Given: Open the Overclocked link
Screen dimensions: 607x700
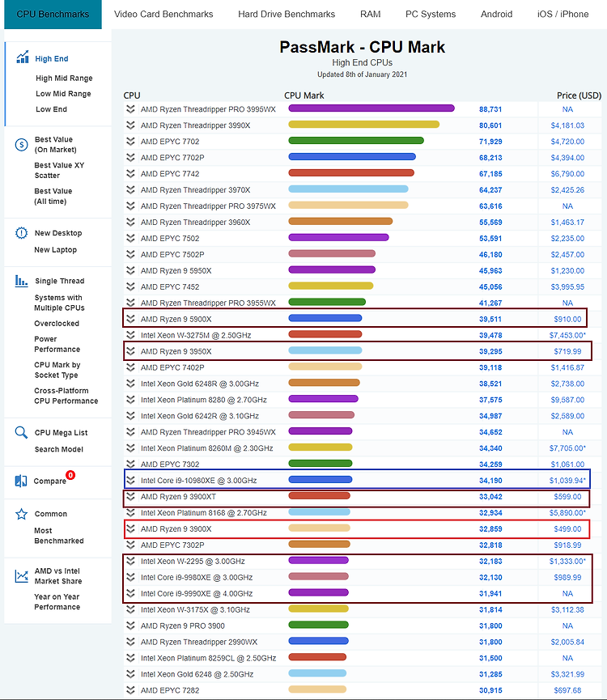Looking at the screenshot, I should click(57, 324).
